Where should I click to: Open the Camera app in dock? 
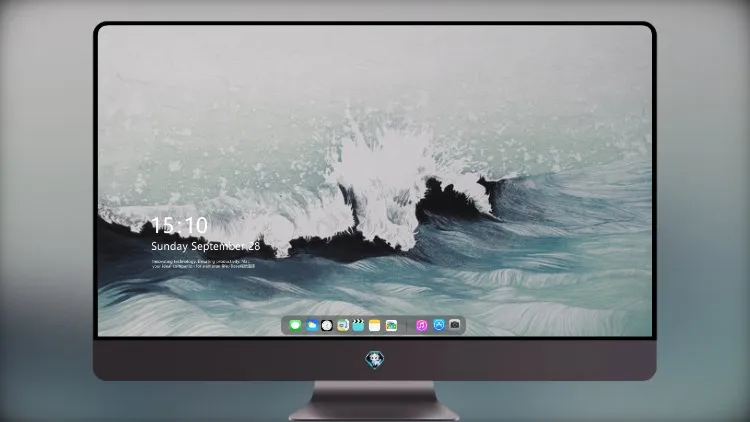[454, 324]
